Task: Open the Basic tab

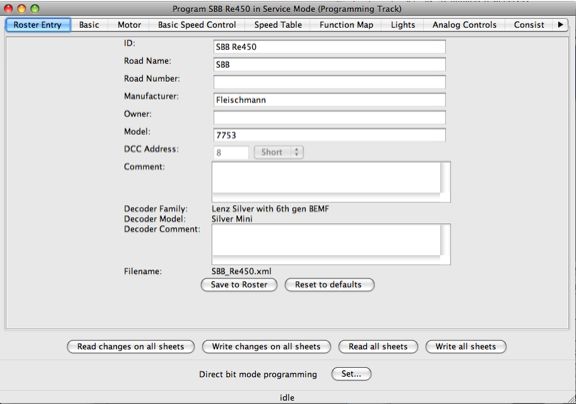Action: [89, 25]
